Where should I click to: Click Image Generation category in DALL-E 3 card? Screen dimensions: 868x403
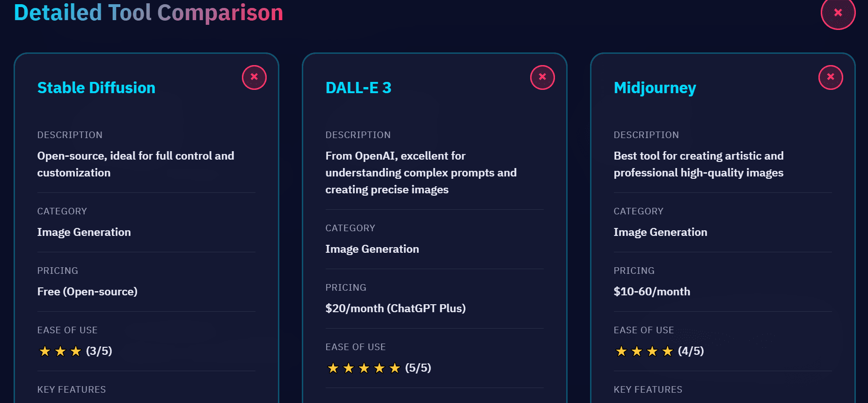tap(372, 249)
